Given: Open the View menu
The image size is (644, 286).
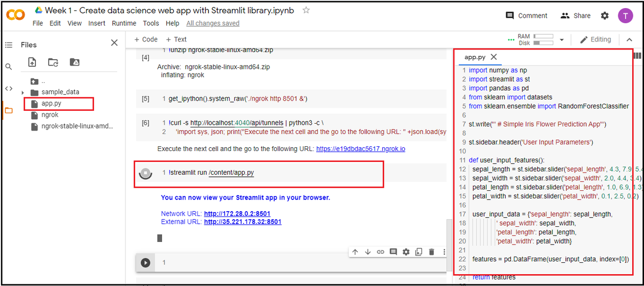Looking at the screenshot, I should 75,23.
